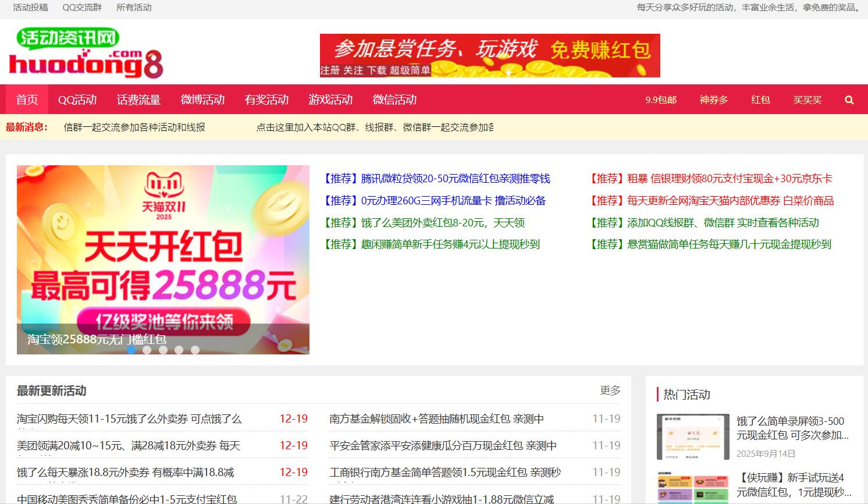This screenshot has height=504, width=868.
Task: Open the 9.9包邮 section
Action: pyautogui.click(x=661, y=100)
